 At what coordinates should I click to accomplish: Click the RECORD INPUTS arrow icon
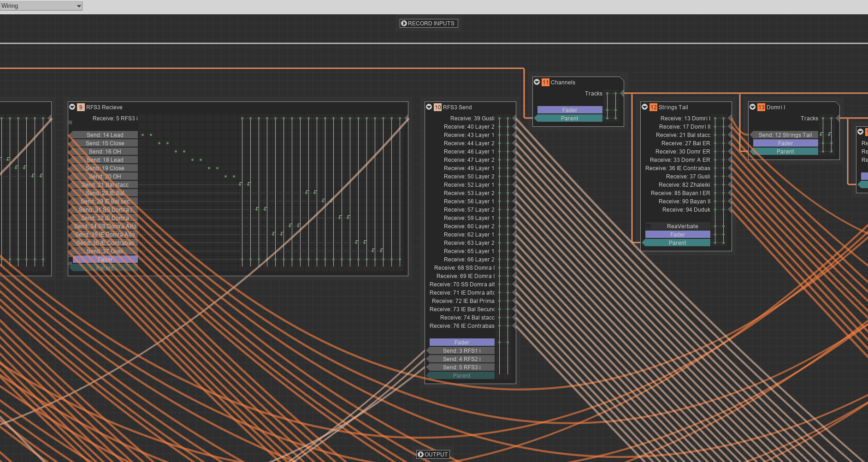[404, 23]
